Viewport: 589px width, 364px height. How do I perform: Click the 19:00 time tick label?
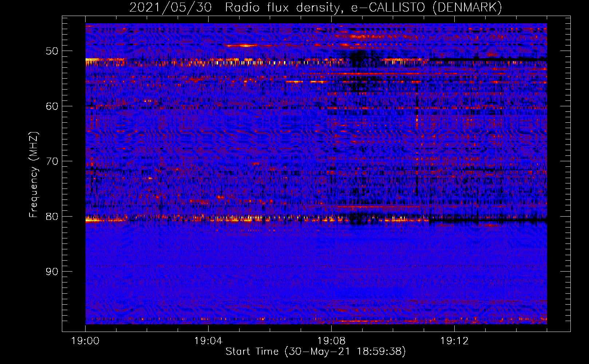[86, 341]
